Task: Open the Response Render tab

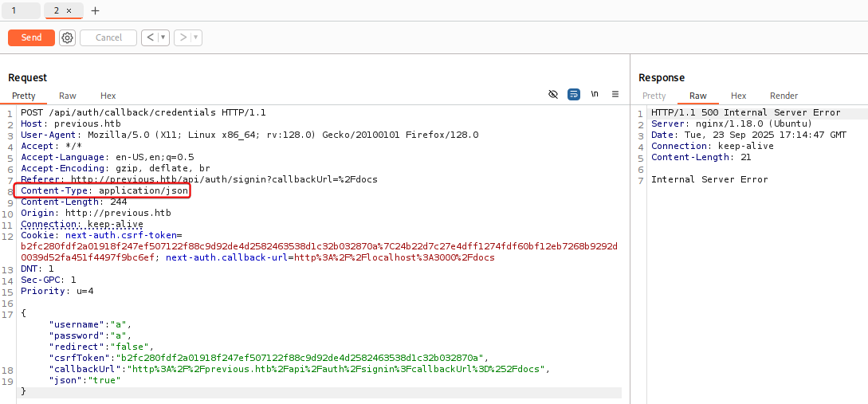Action: click(784, 96)
